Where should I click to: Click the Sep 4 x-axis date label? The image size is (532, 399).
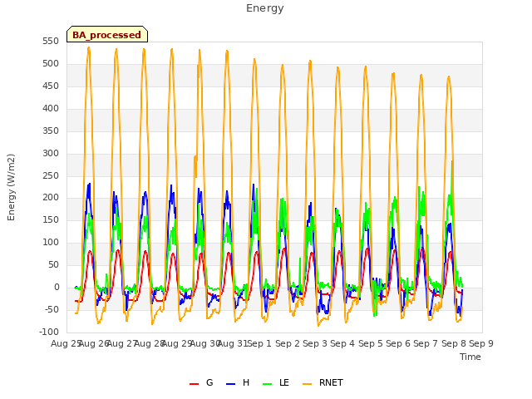(x=342, y=343)
